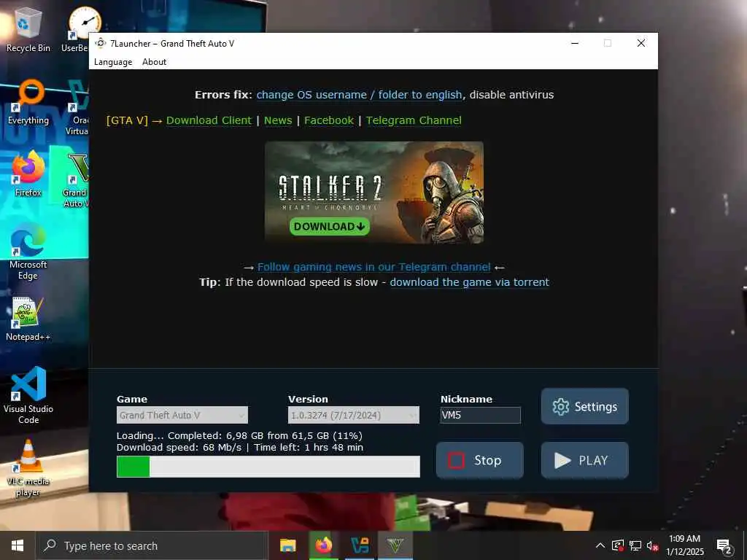Click the Settings gear icon
The image size is (747, 560).
[561, 407]
